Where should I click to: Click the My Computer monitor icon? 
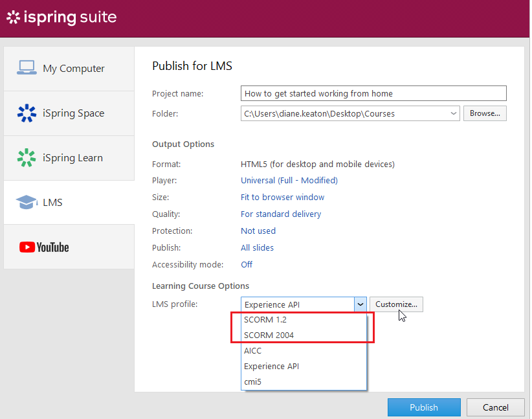27,68
